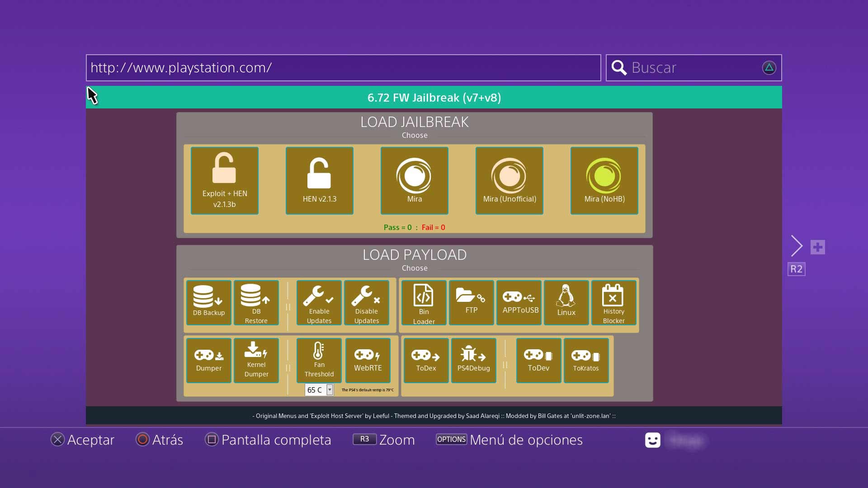Viewport: 868px width, 488px height.
Task: Choose the green Mira (NoHB) option
Action: 604,180
